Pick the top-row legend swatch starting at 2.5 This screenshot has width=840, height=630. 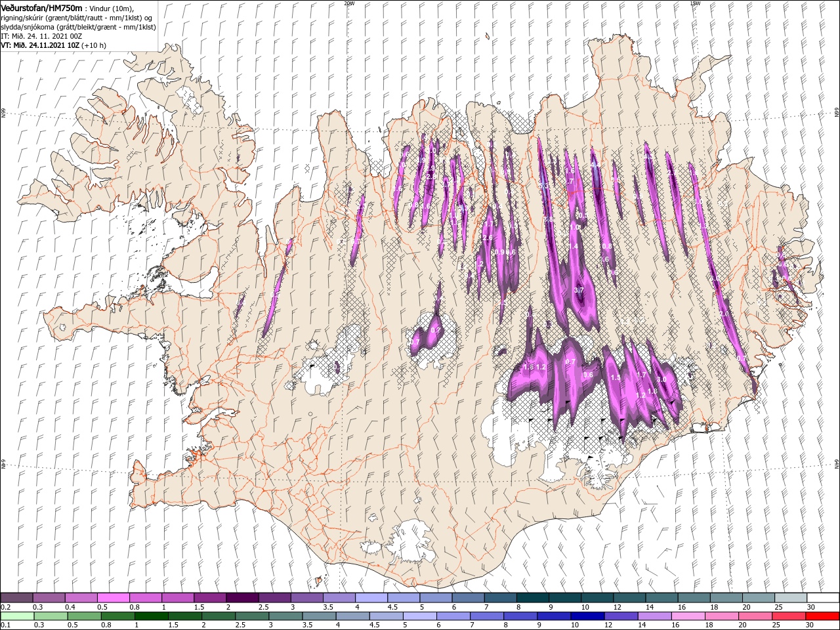coord(274,597)
